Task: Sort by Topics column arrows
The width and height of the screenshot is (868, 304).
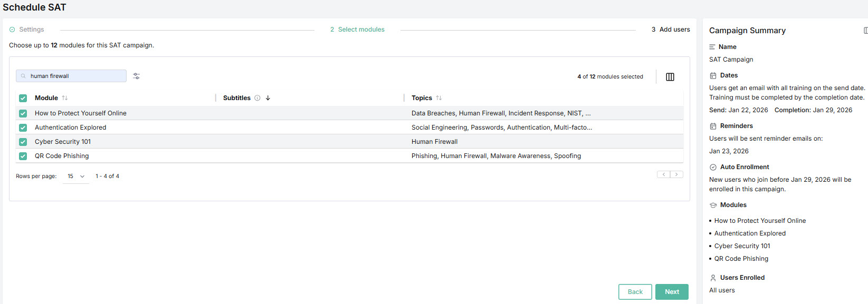Action: pos(438,98)
